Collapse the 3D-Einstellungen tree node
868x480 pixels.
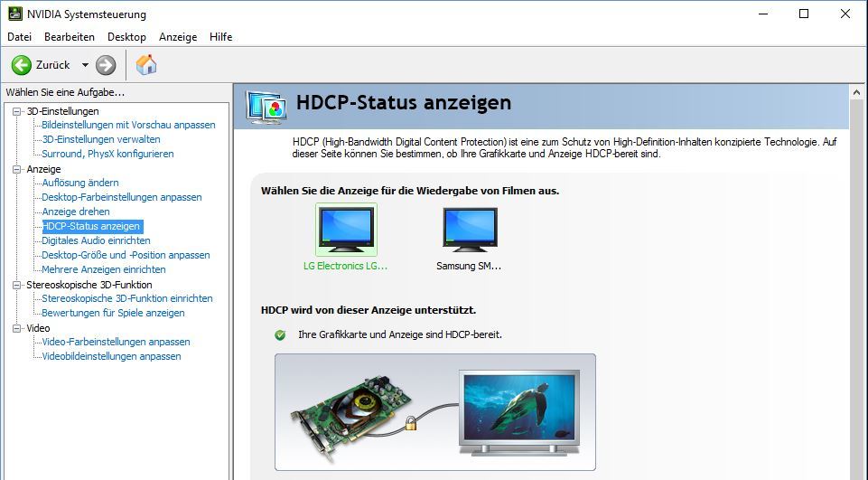(x=16, y=111)
